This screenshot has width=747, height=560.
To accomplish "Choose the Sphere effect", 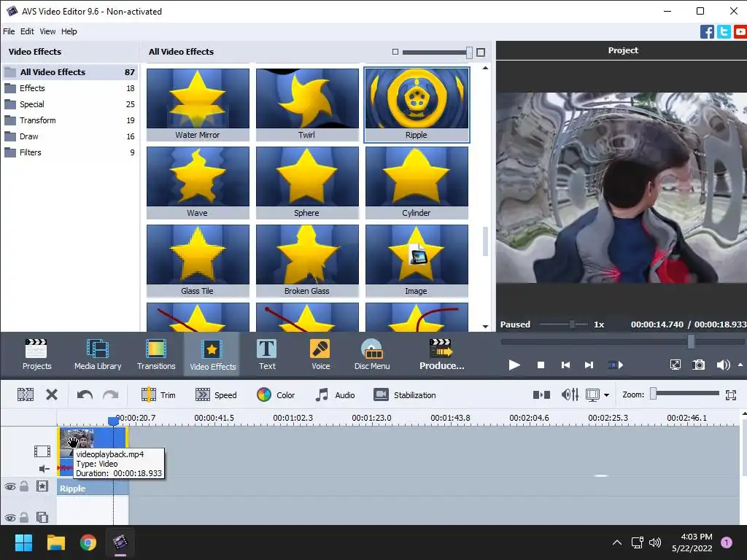I will point(307,182).
